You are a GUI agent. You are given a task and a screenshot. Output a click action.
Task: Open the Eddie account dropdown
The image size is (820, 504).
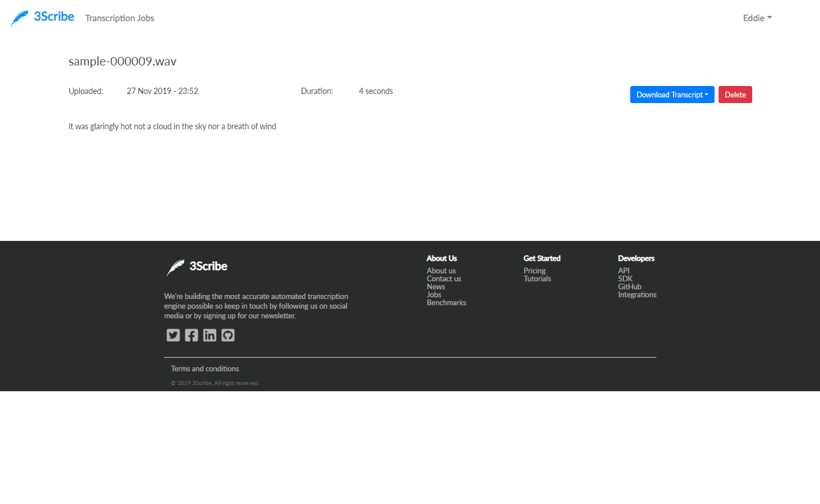(x=757, y=18)
